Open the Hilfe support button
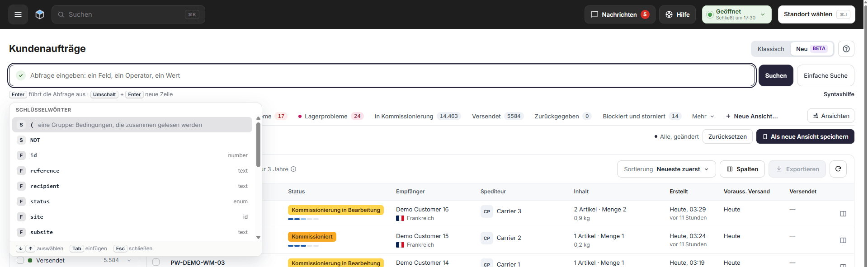The image size is (868, 267). (x=677, y=14)
